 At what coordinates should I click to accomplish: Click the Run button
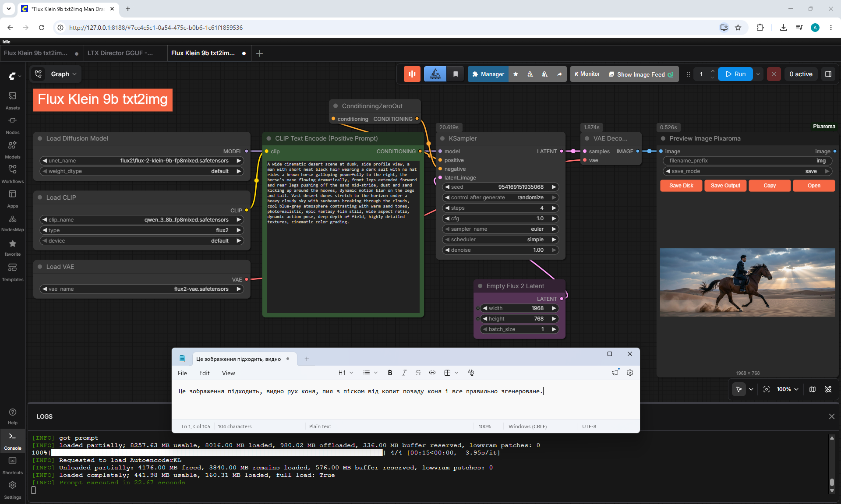tap(735, 74)
